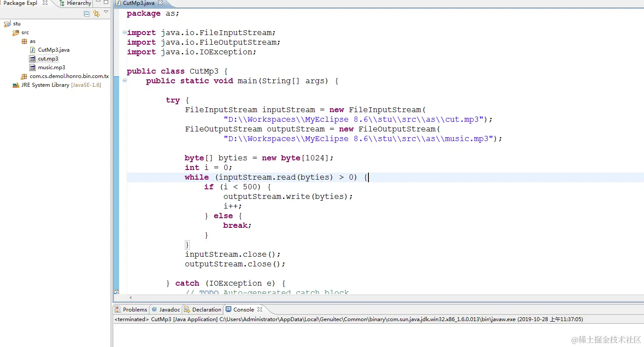Collapse all items in Package Explorer

click(x=87, y=14)
